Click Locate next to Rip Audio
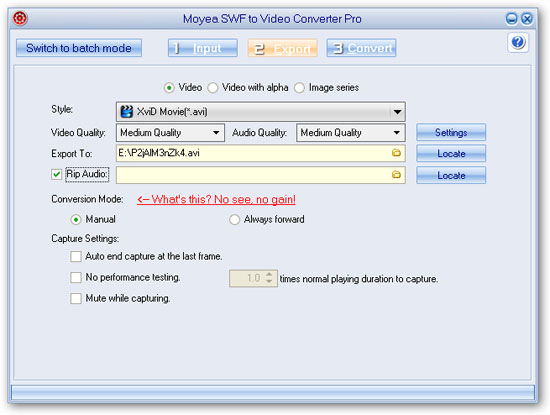Viewport: 550px width, 415px height. click(451, 175)
